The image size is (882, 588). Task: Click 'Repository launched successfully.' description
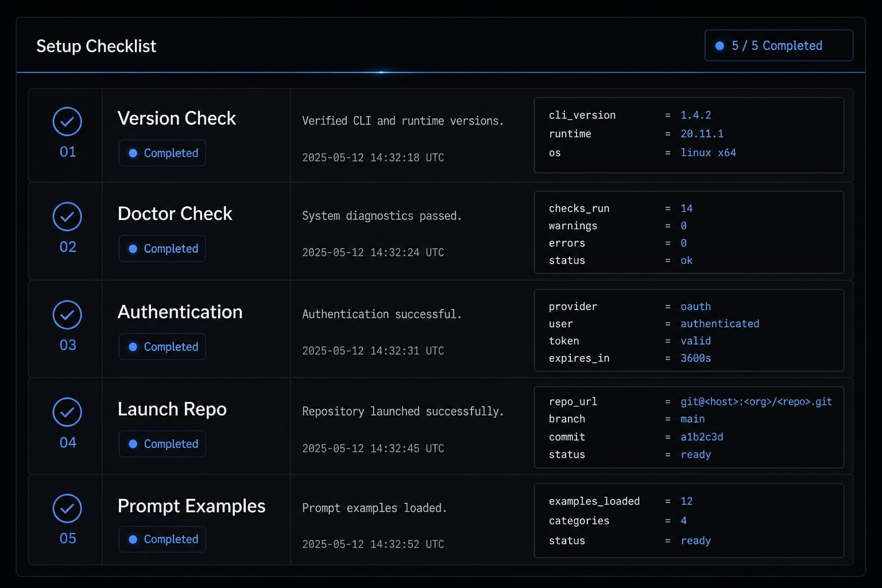click(403, 412)
